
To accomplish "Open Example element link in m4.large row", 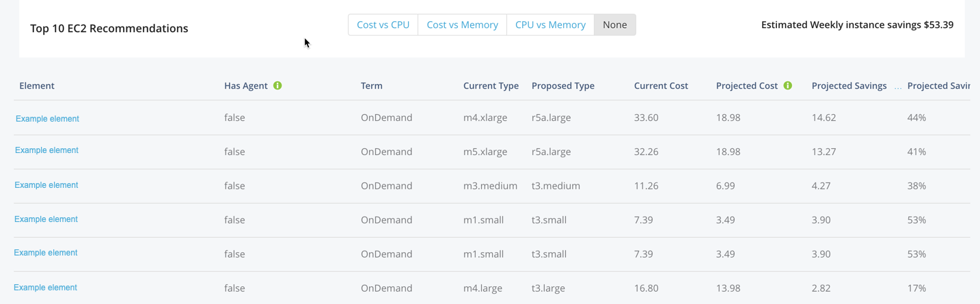I will 45,288.
